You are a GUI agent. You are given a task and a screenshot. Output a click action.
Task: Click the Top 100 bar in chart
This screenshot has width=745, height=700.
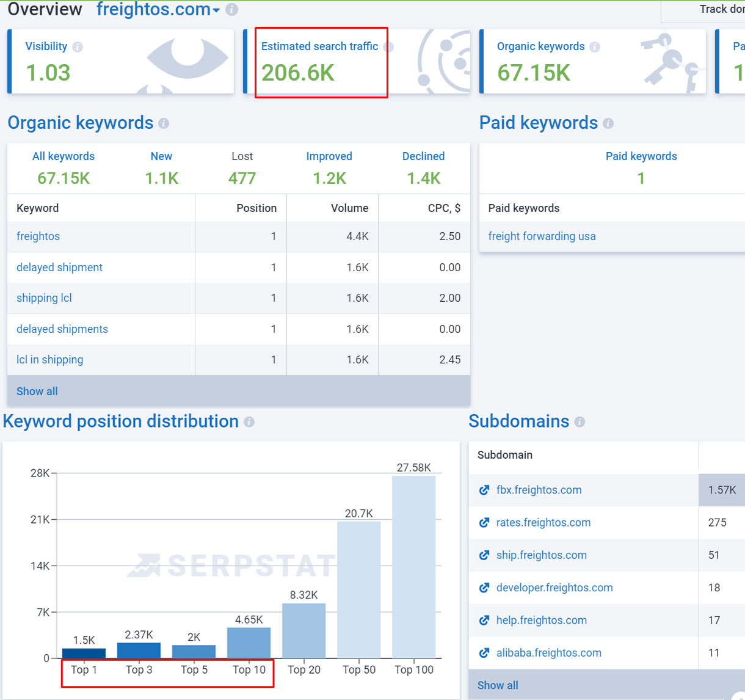pyautogui.click(x=414, y=567)
